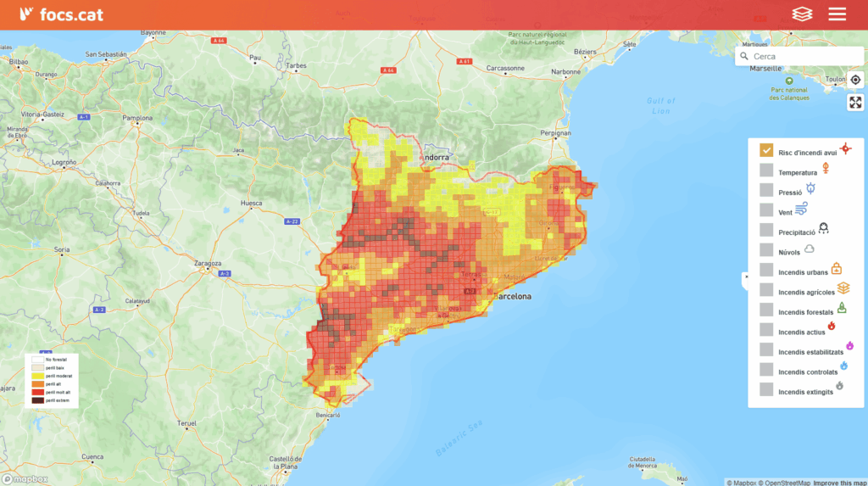Screen dimensions: 868x486
Task: Click the Benicarló town label
Action: (328, 415)
